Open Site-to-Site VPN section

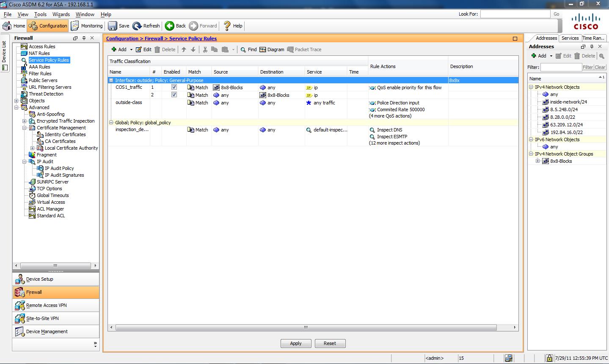(56, 318)
